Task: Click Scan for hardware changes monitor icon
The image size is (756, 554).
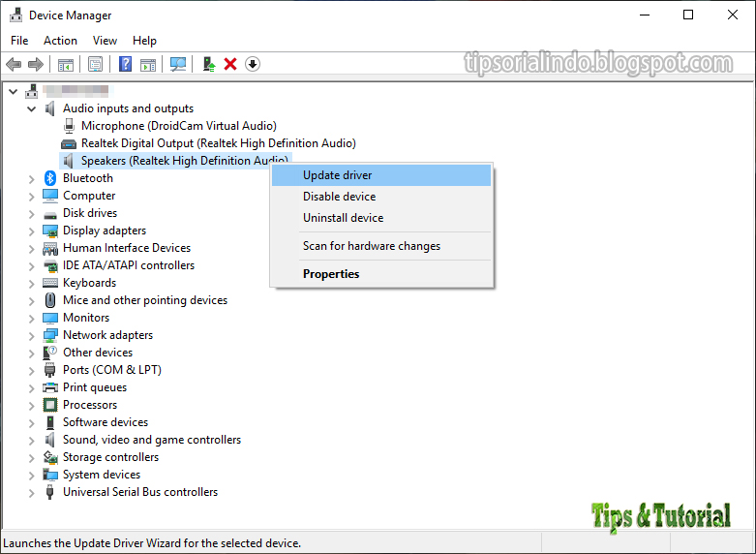Action: pyautogui.click(x=178, y=64)
